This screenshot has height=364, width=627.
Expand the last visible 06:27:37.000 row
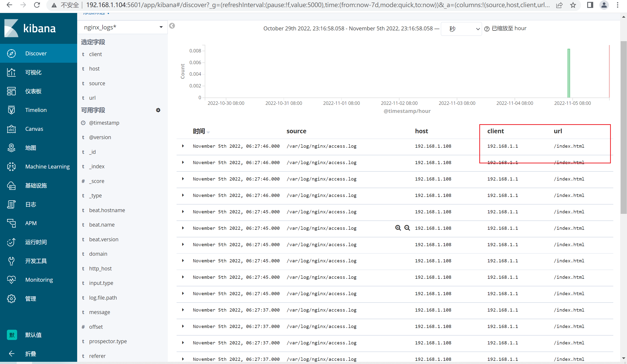coord(183,359)
